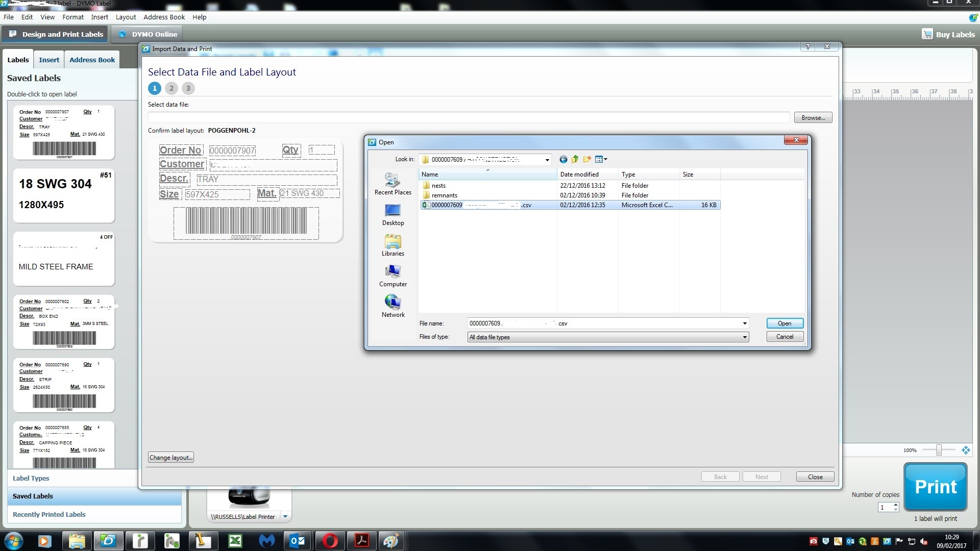
Task: Select the nests folder row
Action: click(x=439, y=185)
